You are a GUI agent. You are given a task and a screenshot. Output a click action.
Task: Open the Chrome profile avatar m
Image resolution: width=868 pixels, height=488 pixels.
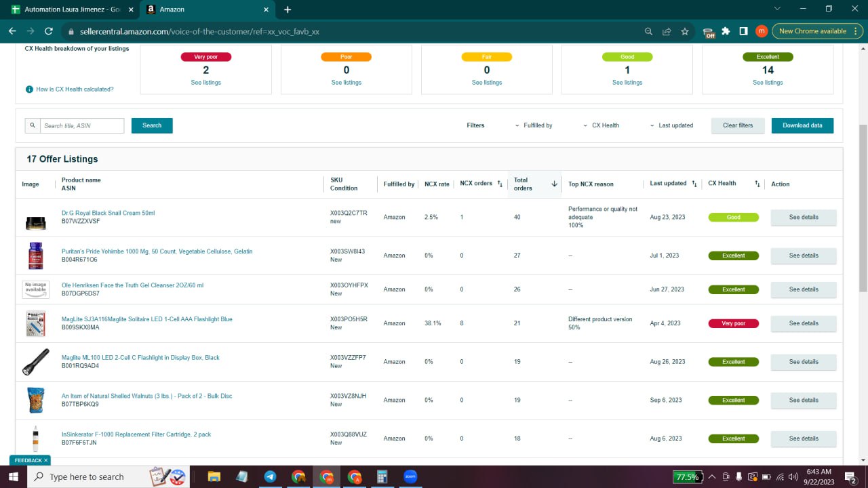coord(762,31)
